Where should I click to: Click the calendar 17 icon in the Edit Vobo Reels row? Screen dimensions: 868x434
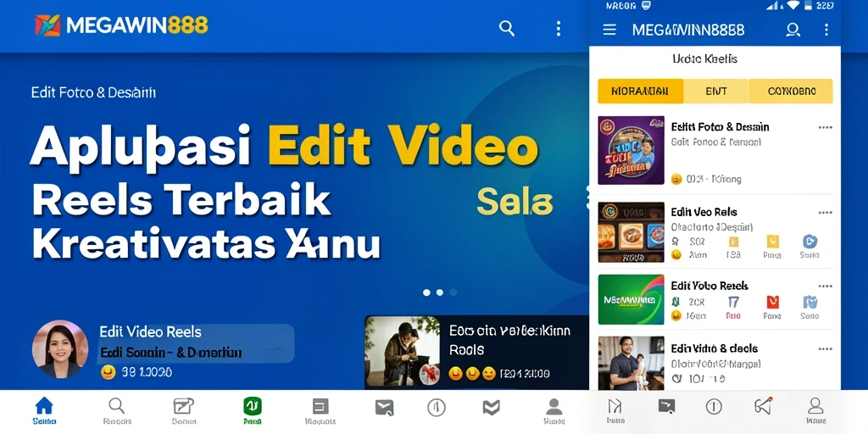coord(733,303)
